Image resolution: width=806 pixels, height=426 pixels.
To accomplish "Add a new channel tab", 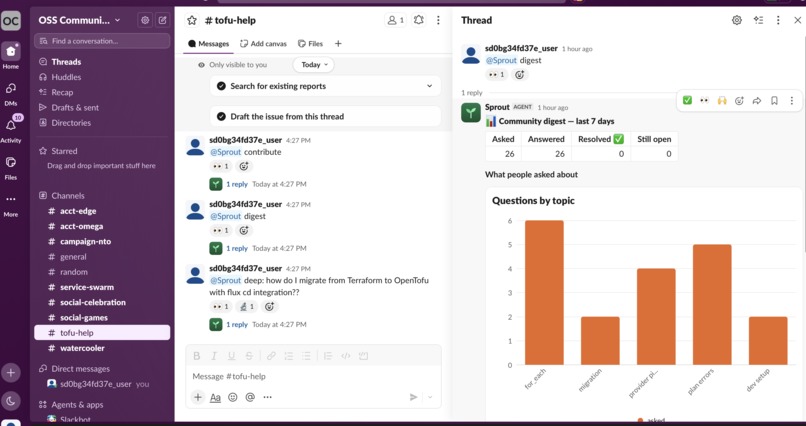I will click(338, 44).
